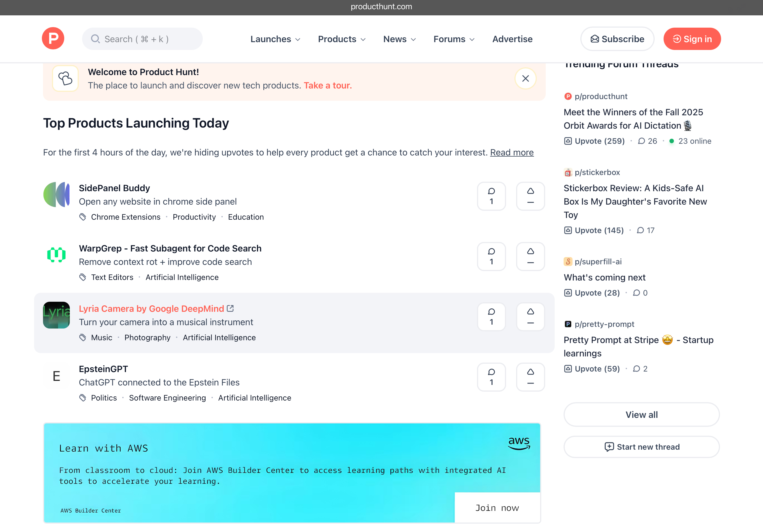Viewport: 763px width, 532px height.
Task: Expand the News menu
Action: click(399, 39)
